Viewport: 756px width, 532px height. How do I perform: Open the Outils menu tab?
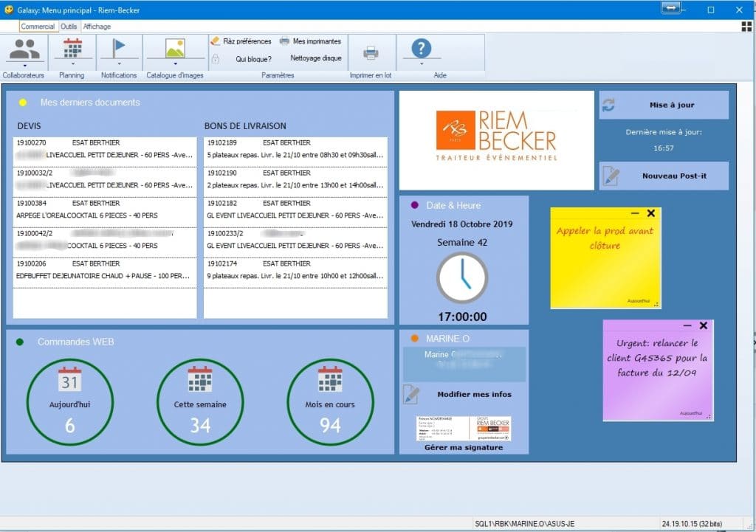point(69,27)
